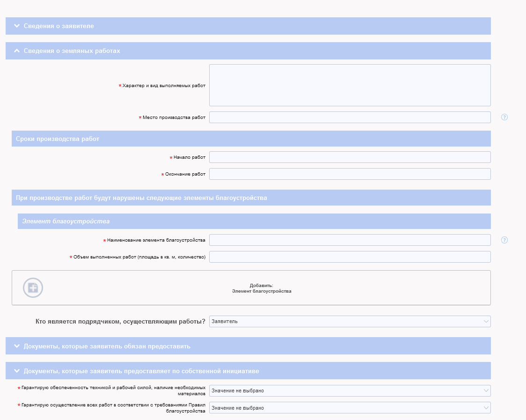Click the Сроки производства работ header
This screenshot has height=420, width=526.
pos(58,139)
